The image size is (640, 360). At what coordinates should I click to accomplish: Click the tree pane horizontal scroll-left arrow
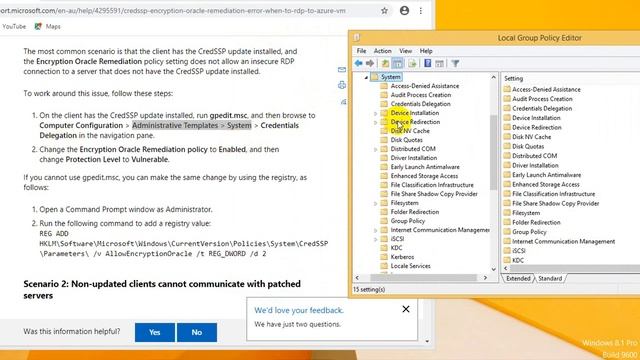pyautogui.click(x=357, y=278)
